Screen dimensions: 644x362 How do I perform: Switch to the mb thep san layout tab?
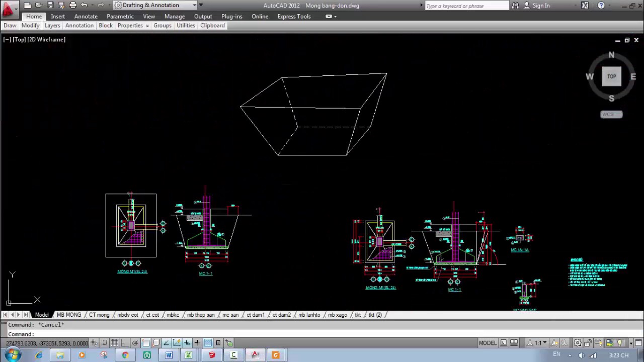click(201, 315)
